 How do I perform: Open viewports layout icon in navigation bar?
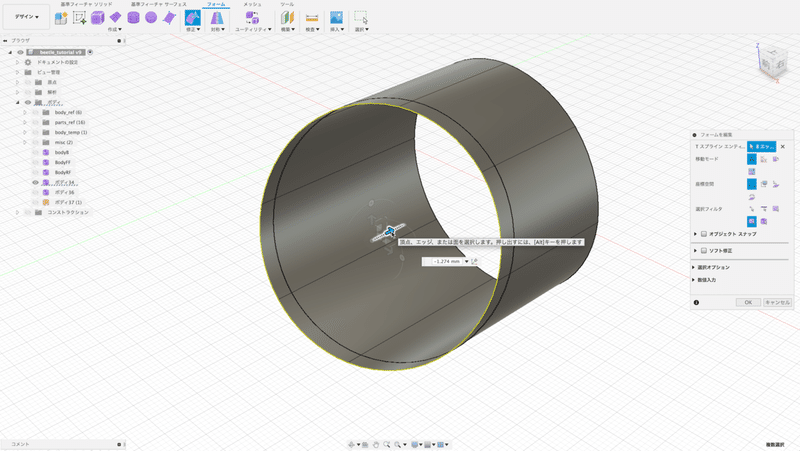(x=440, y=445)
